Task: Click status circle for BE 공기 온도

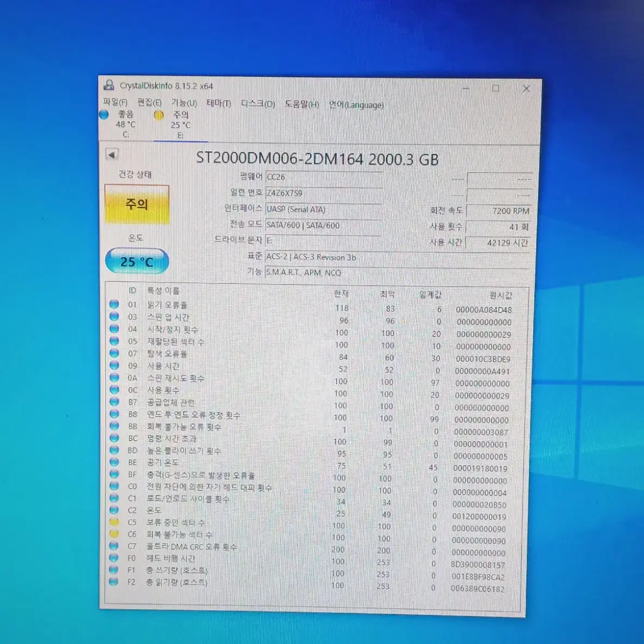Action: pos(114,462)
